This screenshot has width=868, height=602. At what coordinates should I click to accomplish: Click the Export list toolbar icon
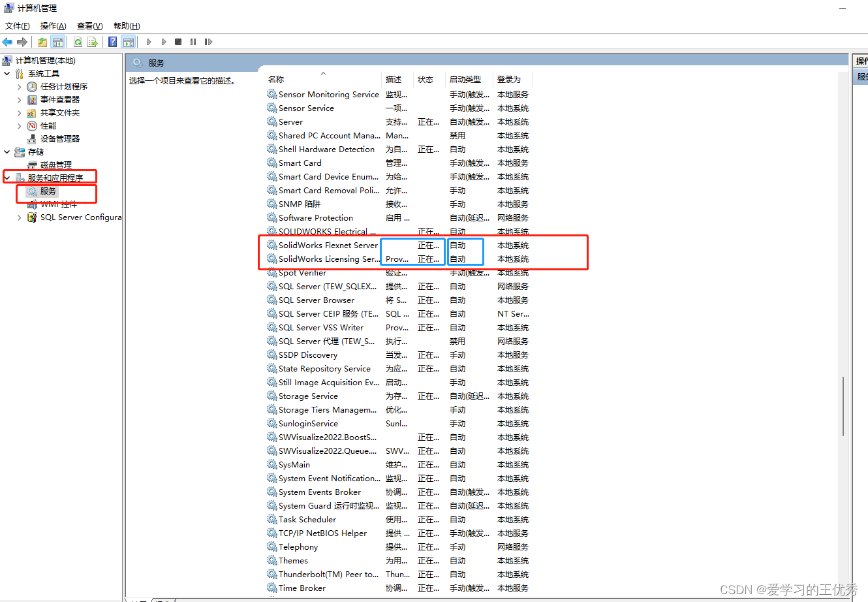tap(93, 42)
